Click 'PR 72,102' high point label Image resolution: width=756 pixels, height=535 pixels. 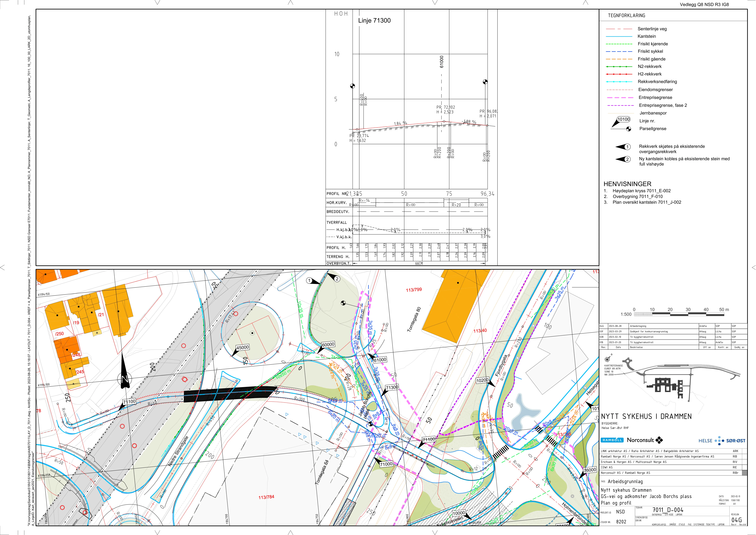pos(446,107)
